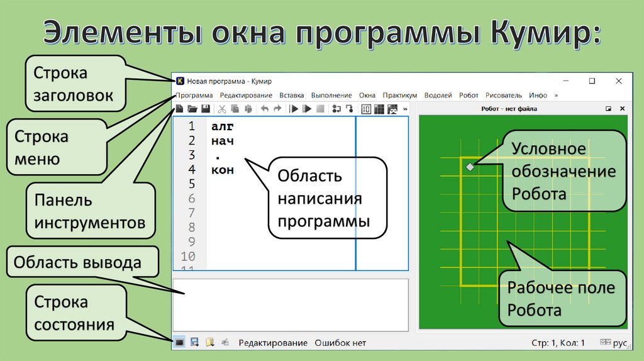This screenshot has height=361, width=644.
Task: Save the program with the floppy disk icon
Action: [206, 109]
